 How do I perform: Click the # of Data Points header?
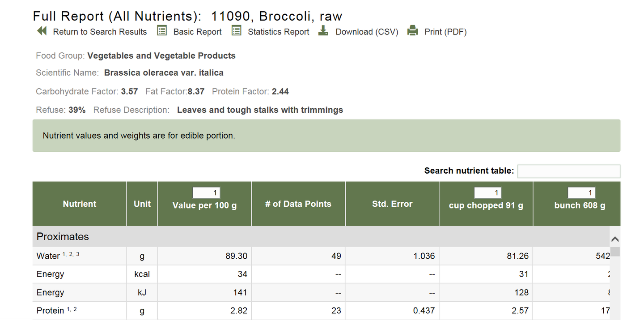(x=298, y=204)
